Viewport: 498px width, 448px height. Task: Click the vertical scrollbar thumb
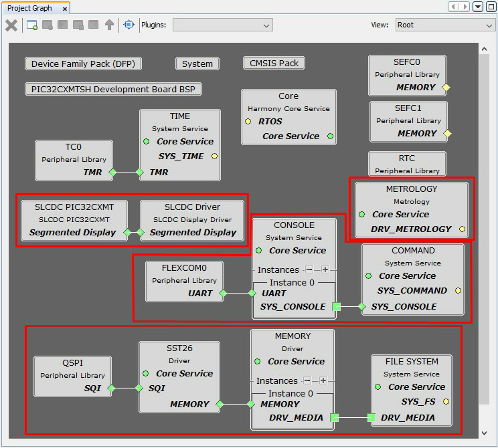pyautogui.click(x=484, y=229)
